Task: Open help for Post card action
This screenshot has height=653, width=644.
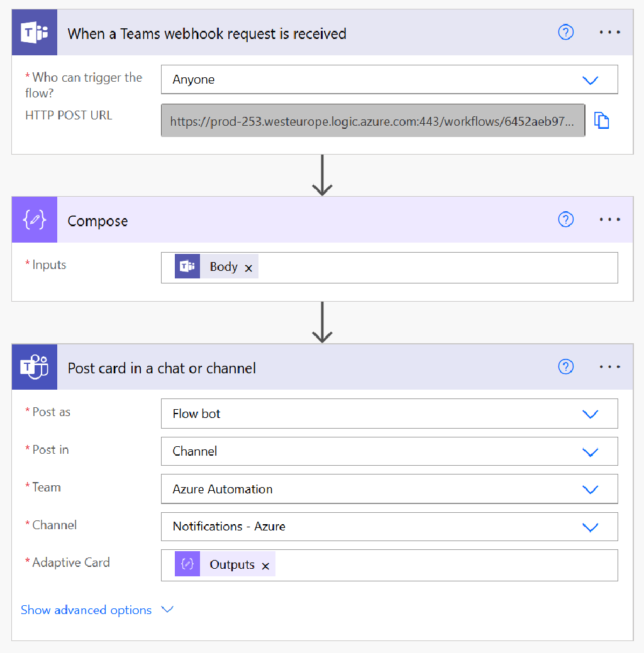Action: click(565, 366)
